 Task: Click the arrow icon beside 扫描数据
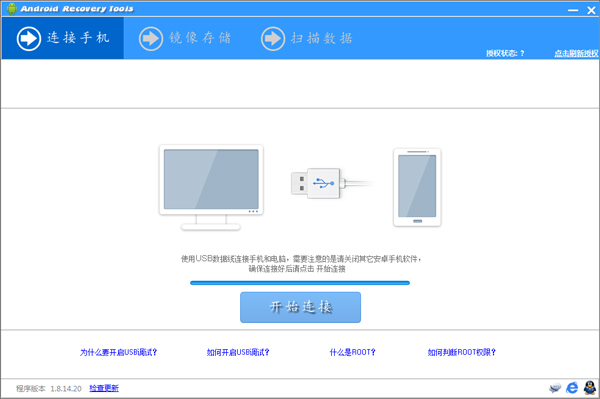(x=273, y=38)
